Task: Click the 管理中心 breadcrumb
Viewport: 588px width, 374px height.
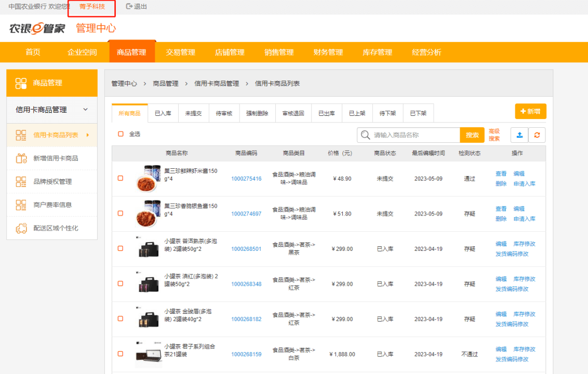Action: click(x=124, y=84)
